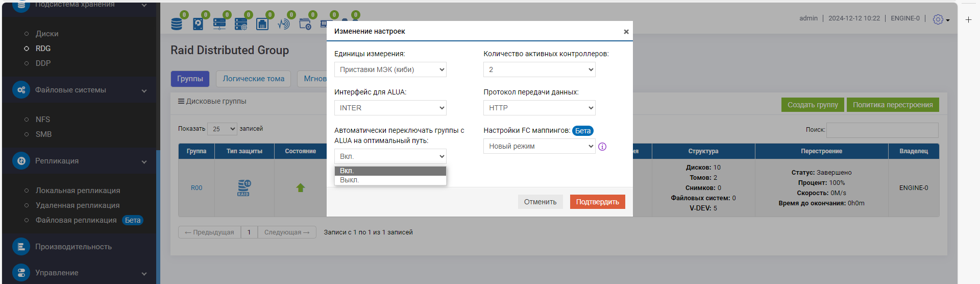Click the ENGINE-0 owner cell
Screen dimensions: 980x284
(x=914, y=188)
